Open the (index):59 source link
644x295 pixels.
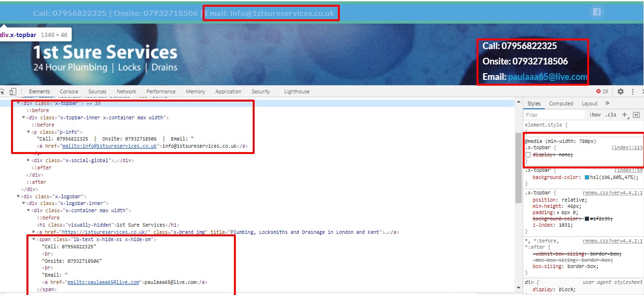click(x=629, y=170)
